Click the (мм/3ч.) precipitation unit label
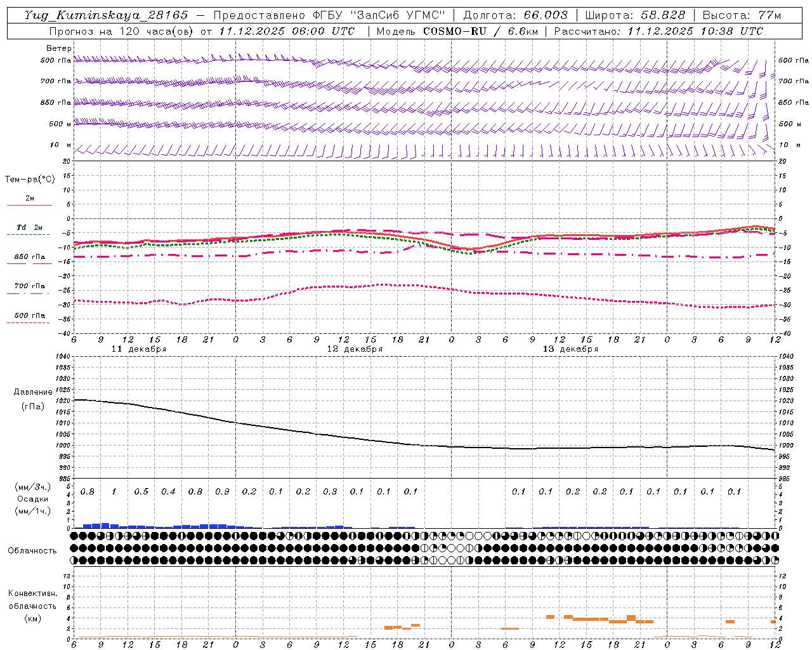812x650 pixels. point(33,487)
